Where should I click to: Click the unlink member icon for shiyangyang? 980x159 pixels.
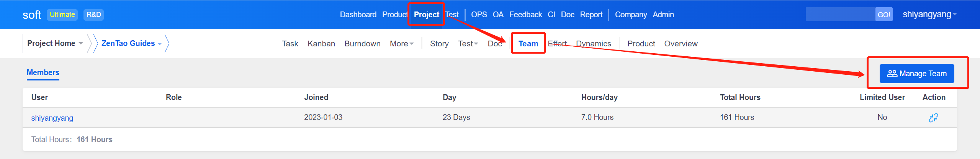click(x=933, y=118)
